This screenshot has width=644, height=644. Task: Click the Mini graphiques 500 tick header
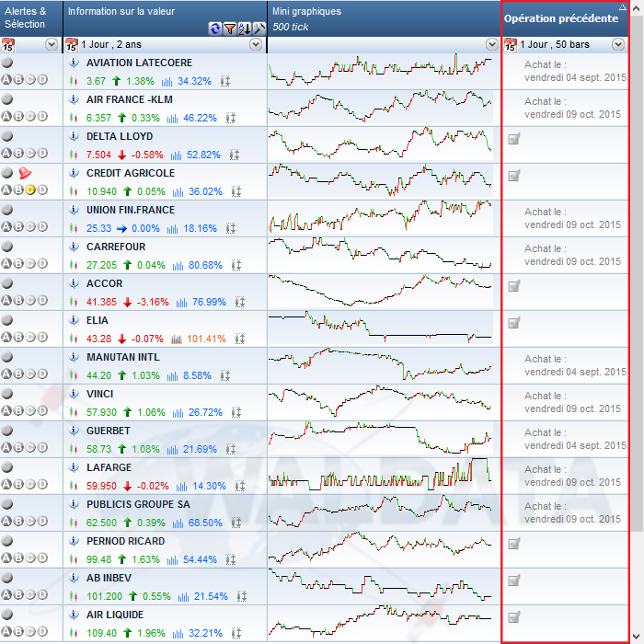(x=384, y=18)
